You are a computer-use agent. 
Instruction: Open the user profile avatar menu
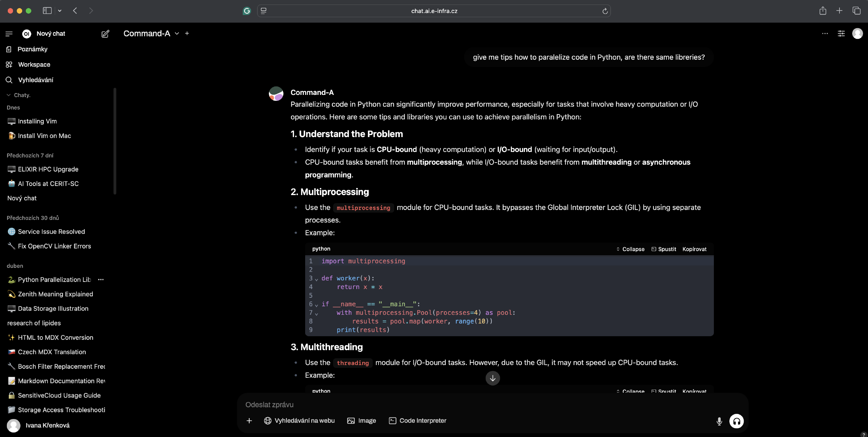pos(857,33)
